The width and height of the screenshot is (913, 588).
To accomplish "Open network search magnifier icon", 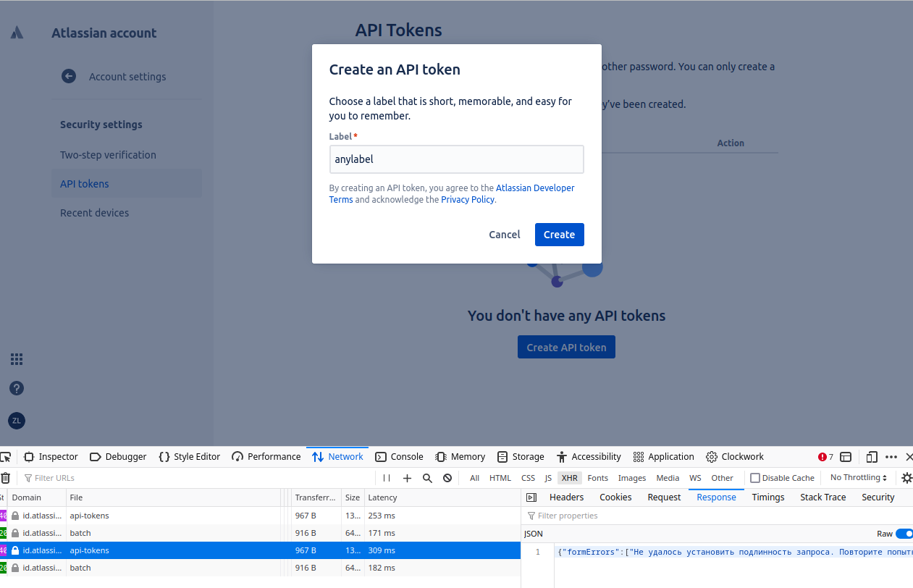I will click(x=427, y=478).
